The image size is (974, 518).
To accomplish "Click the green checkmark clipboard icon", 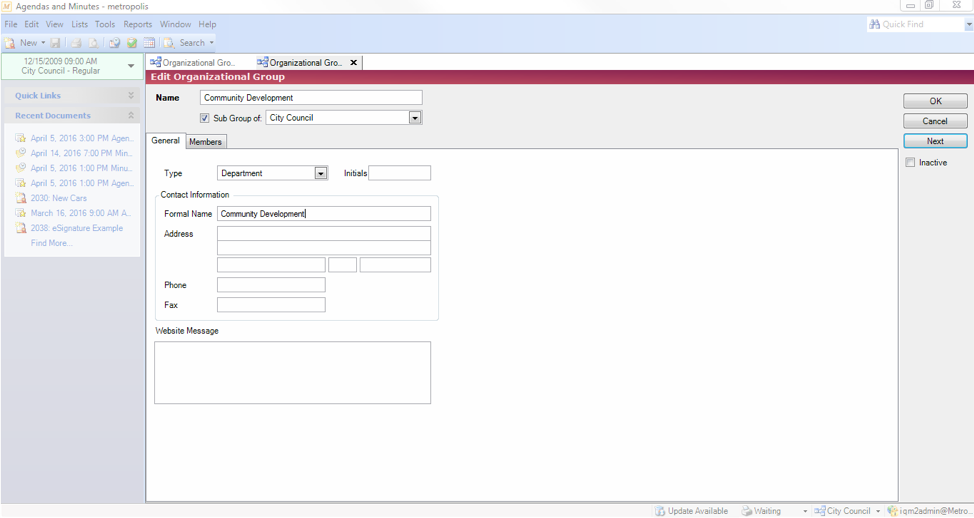I will pyautogui.click(x=132, y=43).
